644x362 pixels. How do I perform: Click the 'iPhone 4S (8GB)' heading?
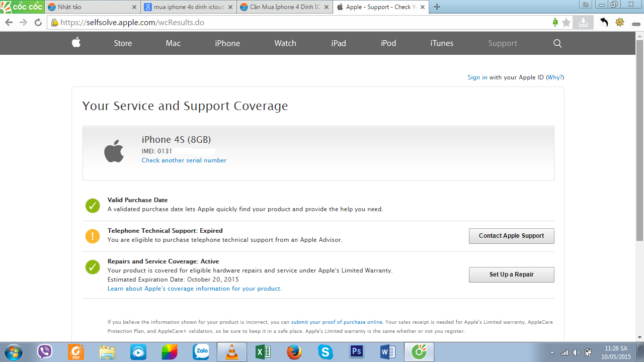[176, 140]
